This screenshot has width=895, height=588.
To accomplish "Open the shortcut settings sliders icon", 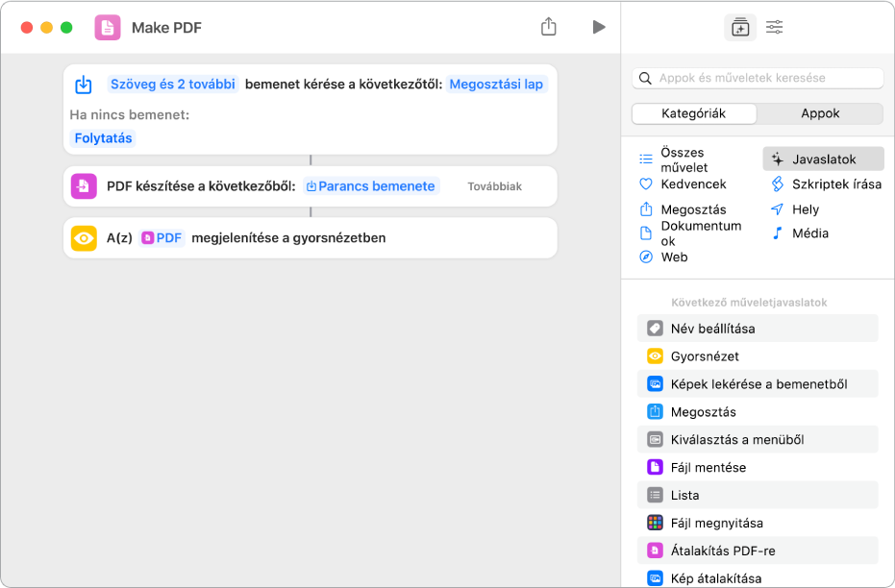I will (775, 27).
